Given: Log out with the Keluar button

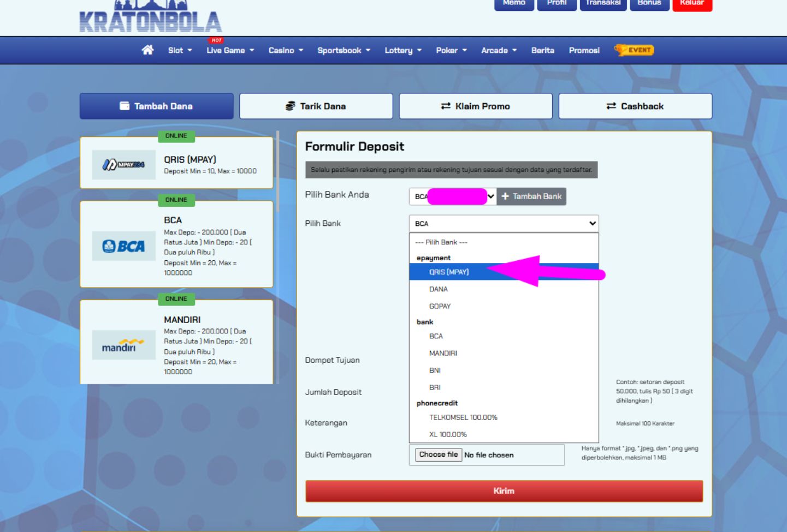Looking at the screenshot, I should click(x=692, y=4).
